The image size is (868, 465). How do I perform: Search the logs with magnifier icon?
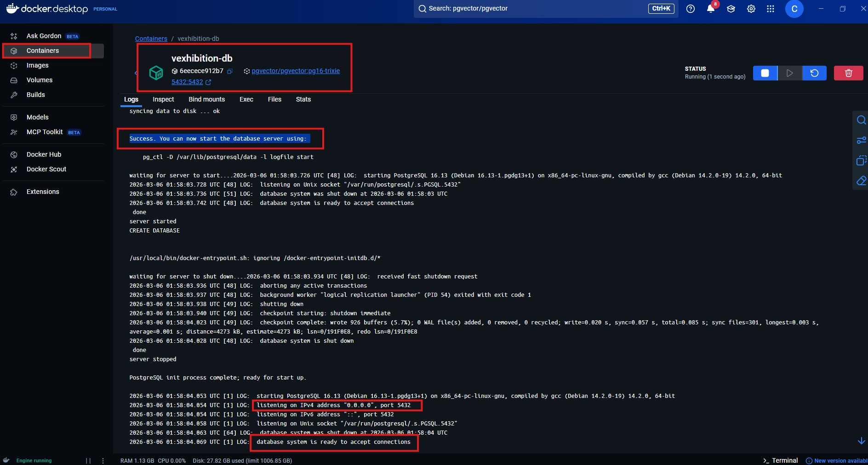[x=861, y=120]
